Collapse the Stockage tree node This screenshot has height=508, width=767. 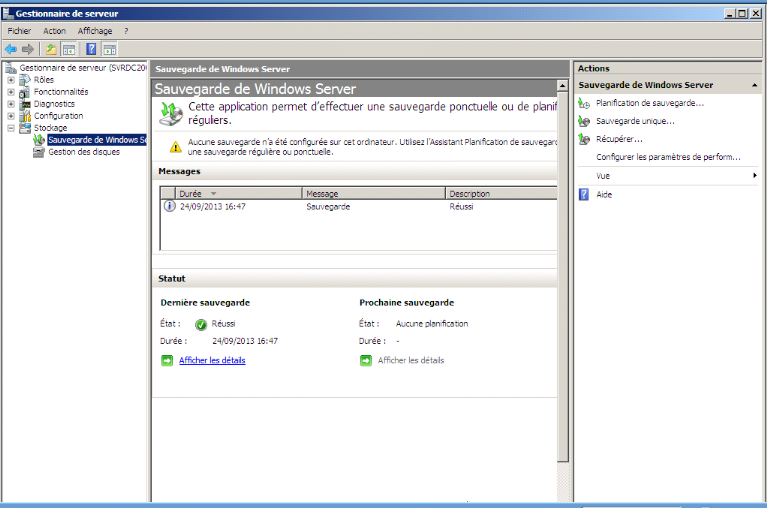(x=11, y=128)
